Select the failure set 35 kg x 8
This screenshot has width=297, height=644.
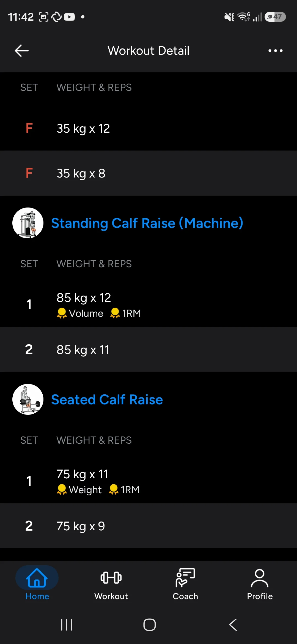[148, 173]
